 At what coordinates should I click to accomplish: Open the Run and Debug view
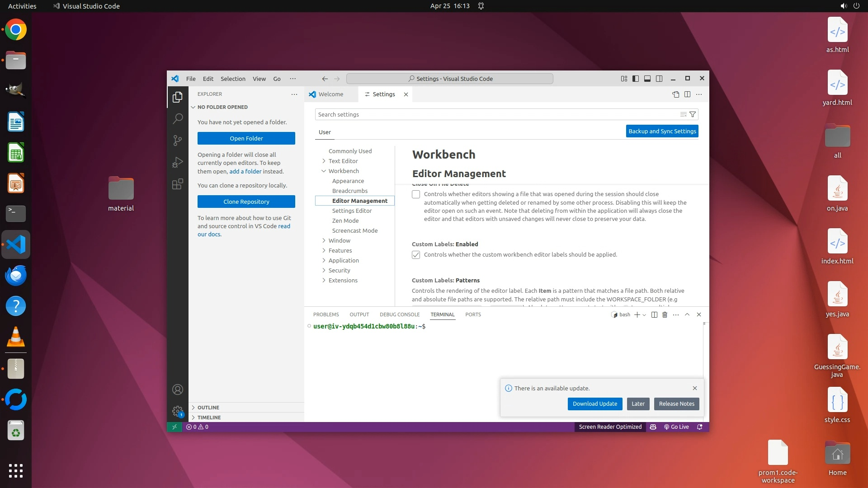pos(178,162)
